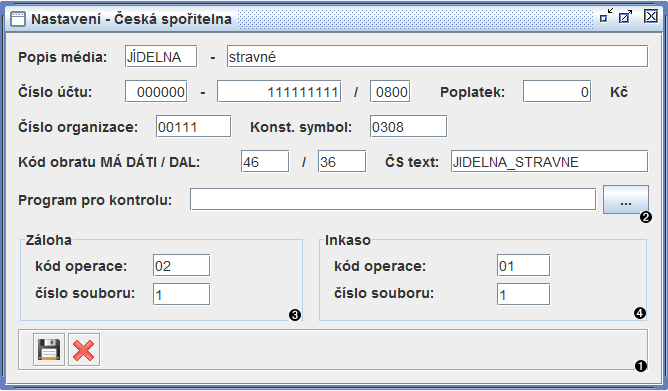Viewport: 668px width, 391px height.
Task: Edit the Konst. symbol field 0308
Action: 409,126
